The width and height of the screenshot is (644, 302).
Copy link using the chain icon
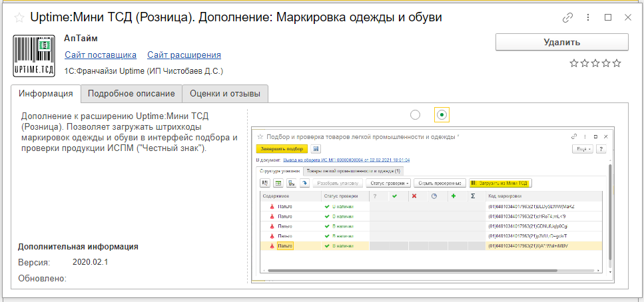[567, 18]
